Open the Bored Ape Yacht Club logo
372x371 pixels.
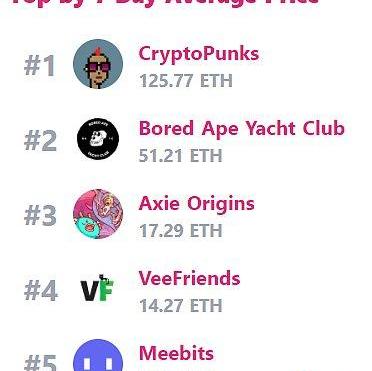click(x=98, y=139)
